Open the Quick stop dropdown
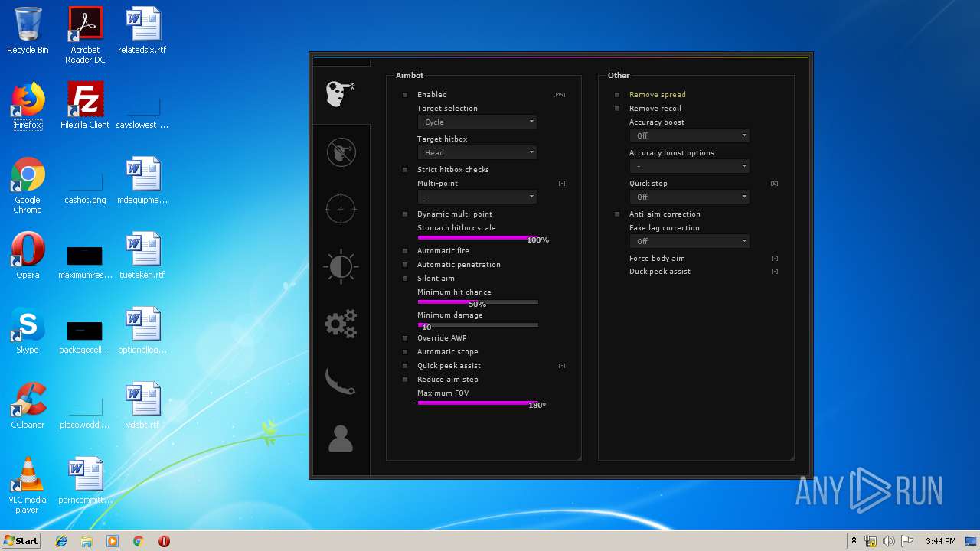 (689, 197)
